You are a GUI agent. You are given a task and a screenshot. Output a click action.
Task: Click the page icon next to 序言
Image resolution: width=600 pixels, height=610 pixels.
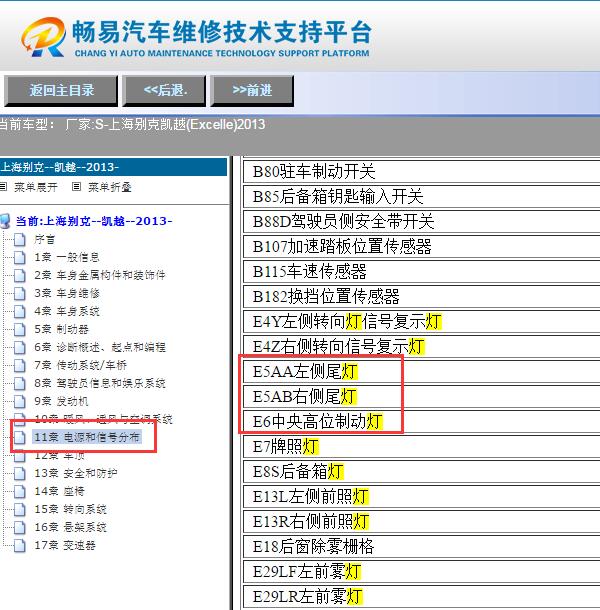click(x=19, y=240)
